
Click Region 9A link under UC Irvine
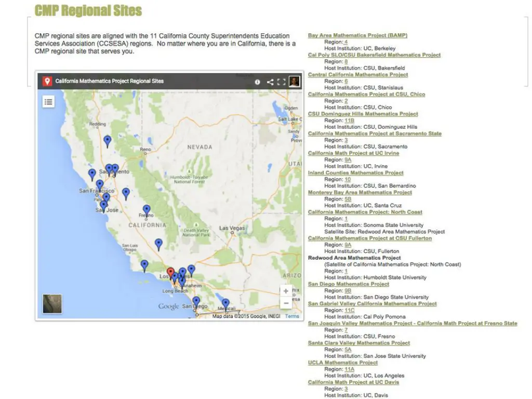tap(348, 160)
